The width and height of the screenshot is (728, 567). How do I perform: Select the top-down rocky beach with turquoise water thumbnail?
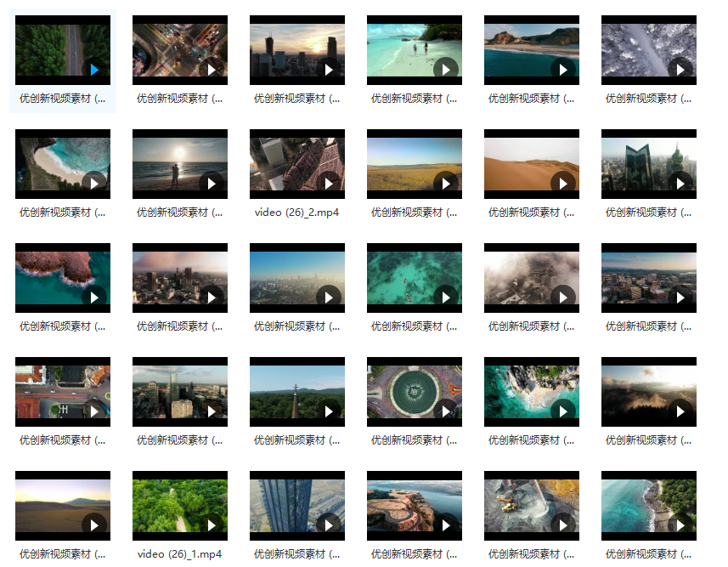[532, 392]
